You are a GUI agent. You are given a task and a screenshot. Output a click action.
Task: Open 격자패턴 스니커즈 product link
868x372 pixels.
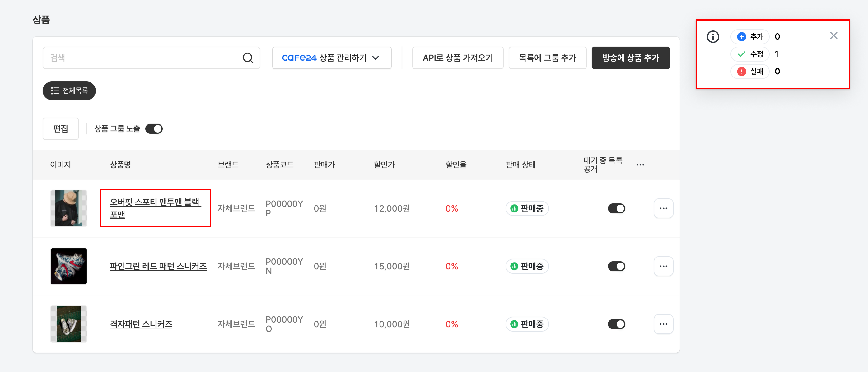point(141,324)
